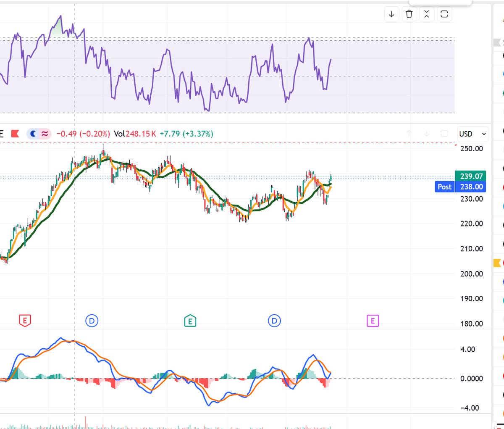Click the green 239.07 current price label
504x429 pixels.
470,176
